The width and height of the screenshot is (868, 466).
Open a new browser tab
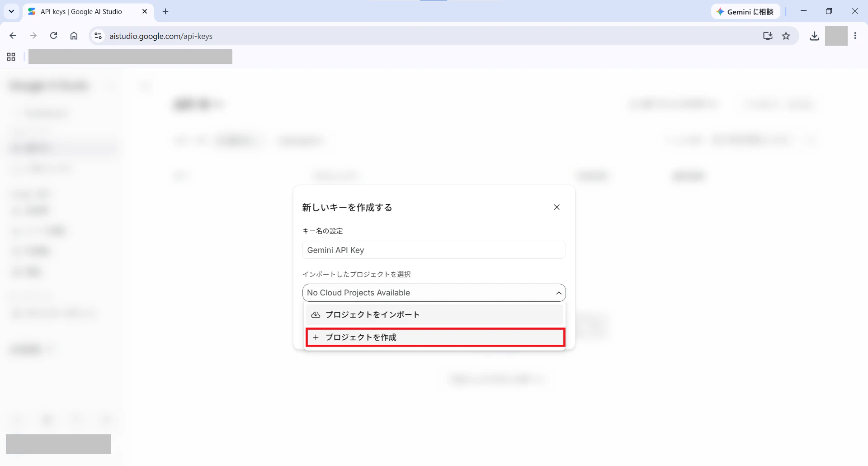(x=165, y=11)
